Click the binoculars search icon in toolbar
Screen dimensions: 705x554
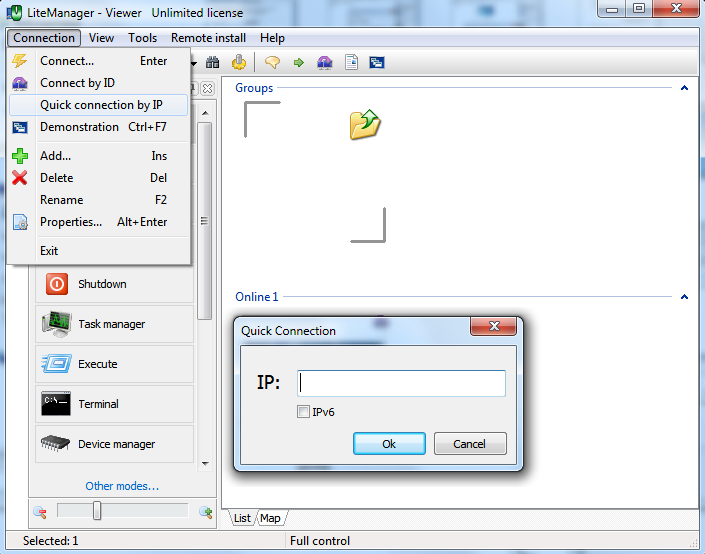tap(212, 63)
